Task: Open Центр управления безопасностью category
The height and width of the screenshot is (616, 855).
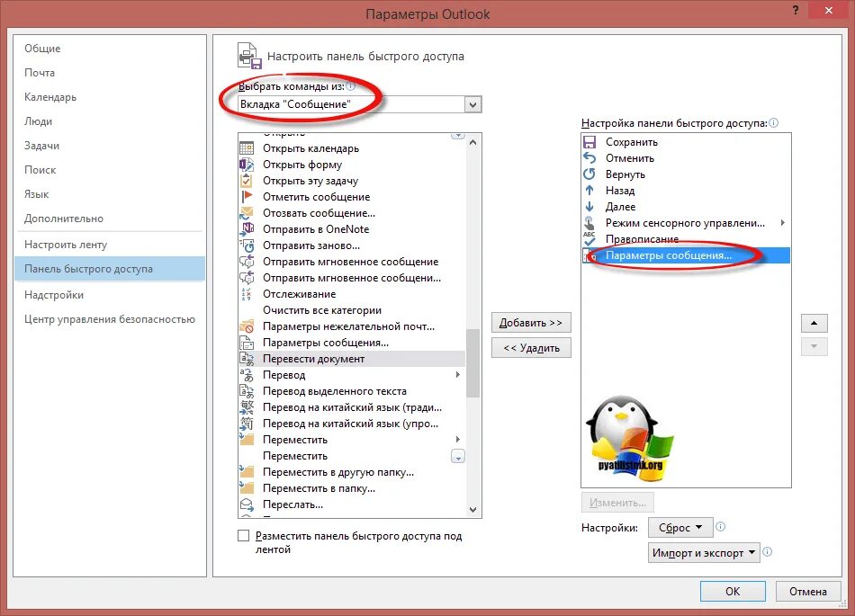Action: pyautogui.click(x=110, y=319)
